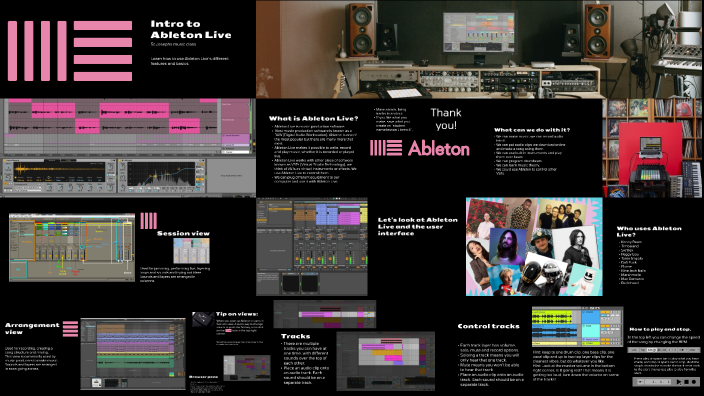Open the lower Tracks screenshot with colored clips
704x396 pixels.
click(386, 361)
